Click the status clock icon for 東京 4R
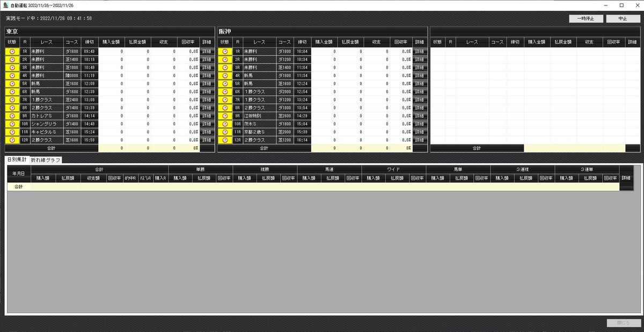This screenshot has height=332, width=644. point(12,76)
